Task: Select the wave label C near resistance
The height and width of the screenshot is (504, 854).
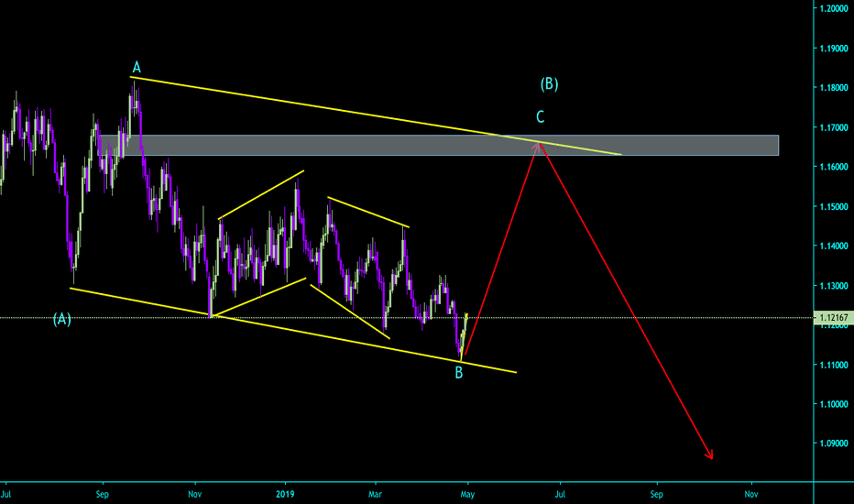Action: pyautogui.click(x=541, y=116)
